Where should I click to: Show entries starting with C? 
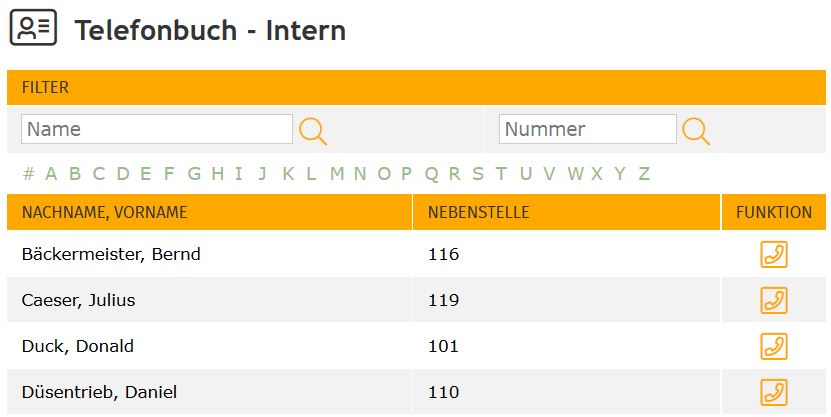point(98,174)
